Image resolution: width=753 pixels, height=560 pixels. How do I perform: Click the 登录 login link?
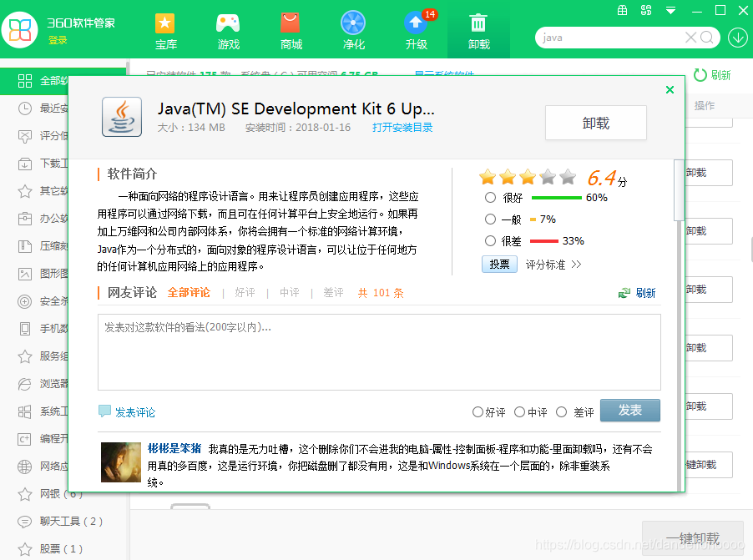(x=58, y=40)
